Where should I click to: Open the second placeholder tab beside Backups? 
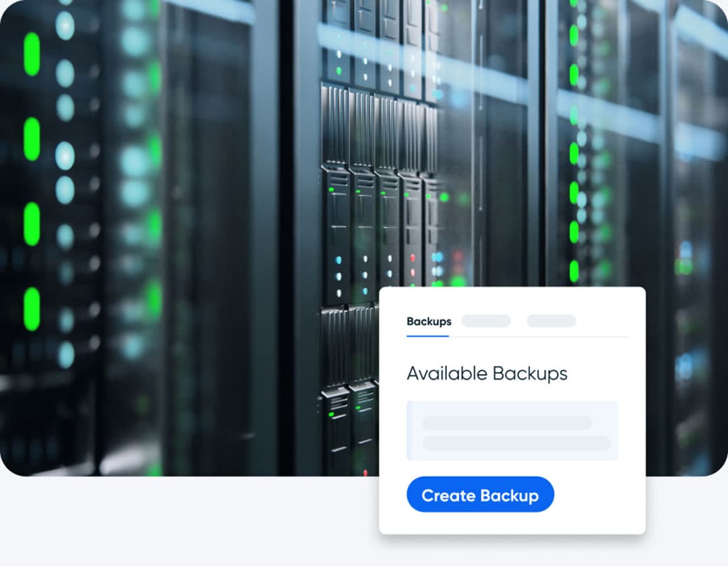coord(486,321)
